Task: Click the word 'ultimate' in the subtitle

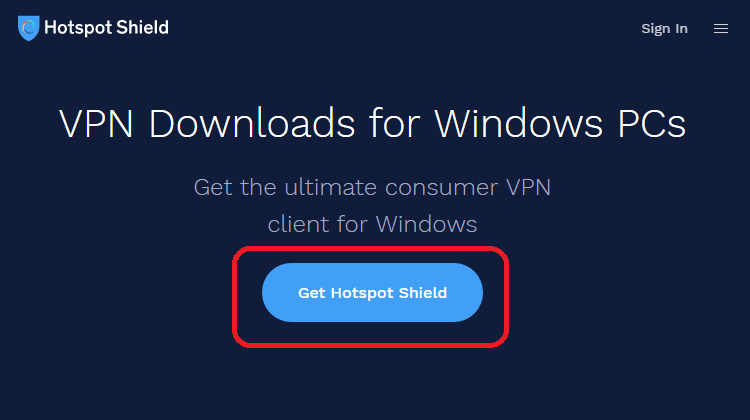Action: pos(331,187)
